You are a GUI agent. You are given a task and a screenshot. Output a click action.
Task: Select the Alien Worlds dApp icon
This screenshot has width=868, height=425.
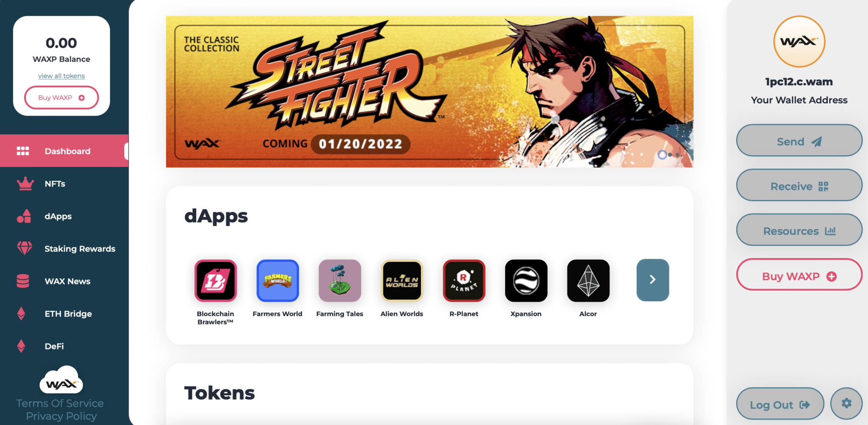[402, 281]
